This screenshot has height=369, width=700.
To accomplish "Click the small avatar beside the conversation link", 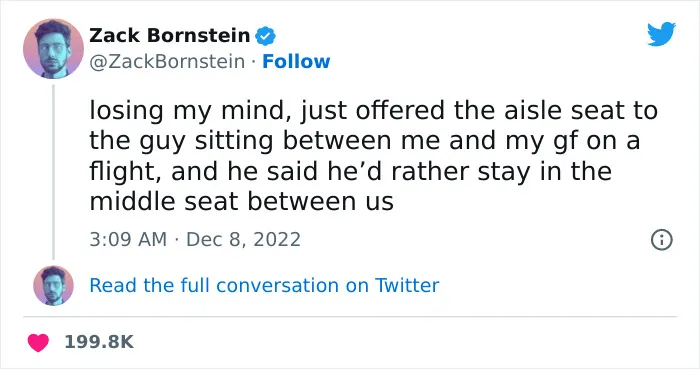I will [x=53, y=286].
